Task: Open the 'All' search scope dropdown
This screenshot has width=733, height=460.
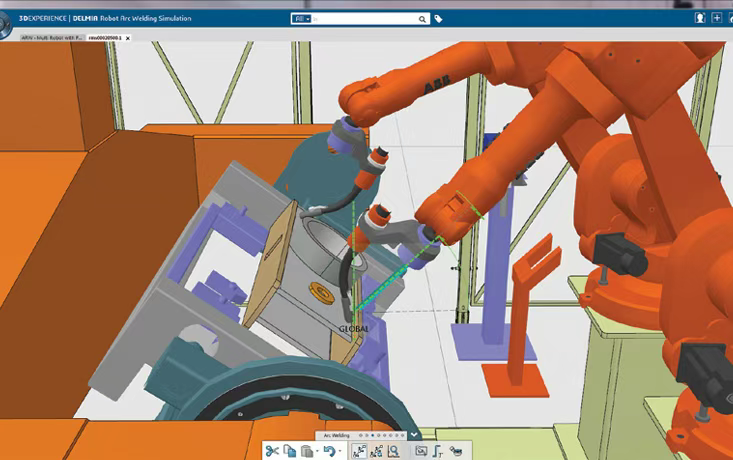Action: tap(301, 19)
